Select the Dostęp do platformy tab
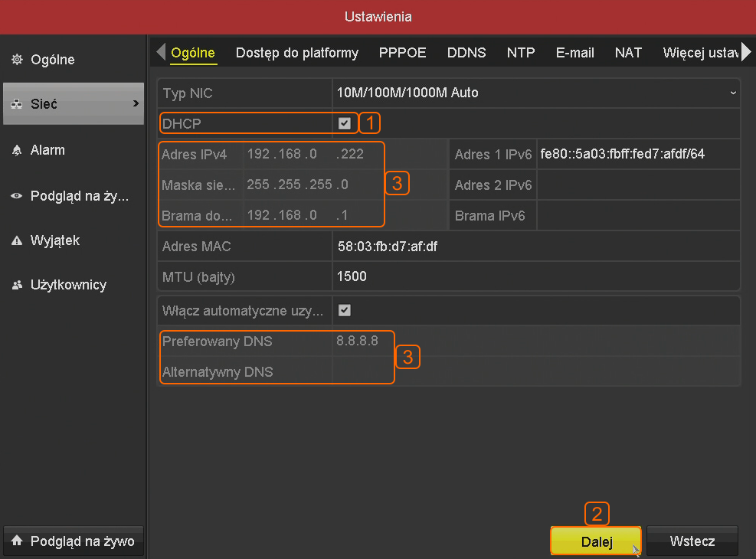This screenshot has height=559, width=756. click(297, 53)
